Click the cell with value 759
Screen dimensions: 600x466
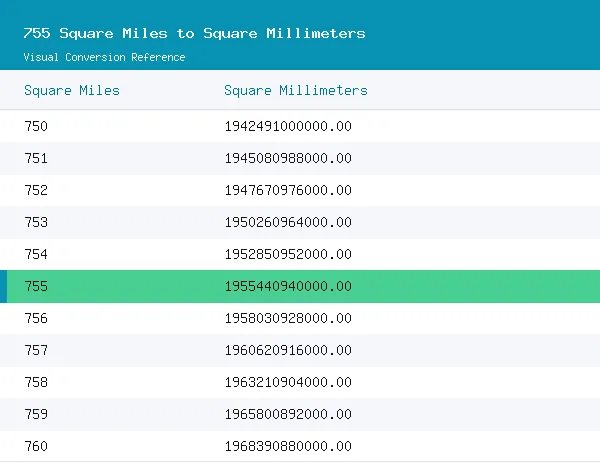tap(36, 414)
